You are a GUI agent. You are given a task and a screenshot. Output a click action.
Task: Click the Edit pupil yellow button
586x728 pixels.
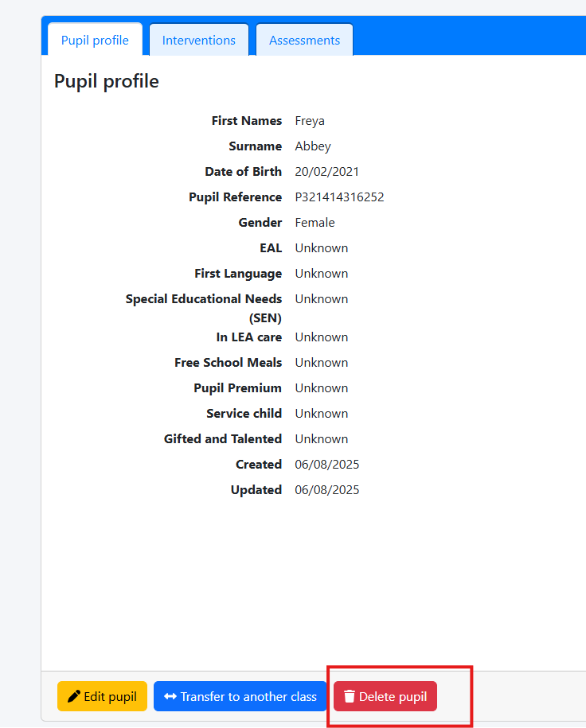(x=102, y=696)
